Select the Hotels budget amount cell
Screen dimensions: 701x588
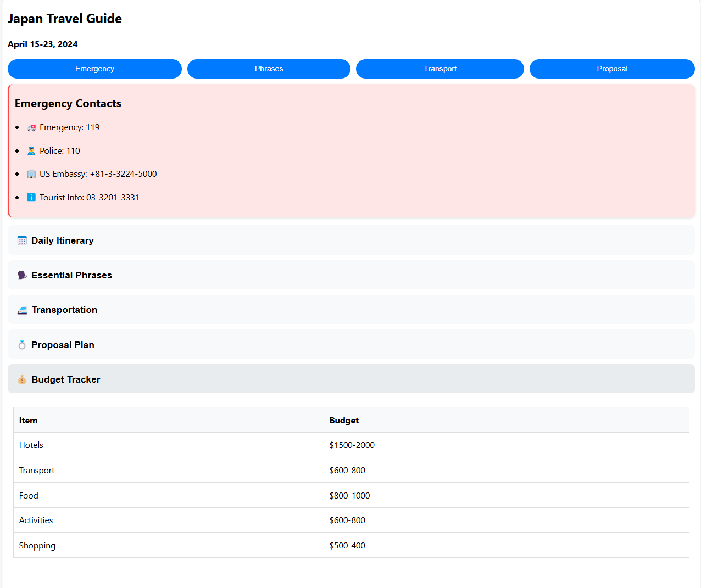click(352, 445)
